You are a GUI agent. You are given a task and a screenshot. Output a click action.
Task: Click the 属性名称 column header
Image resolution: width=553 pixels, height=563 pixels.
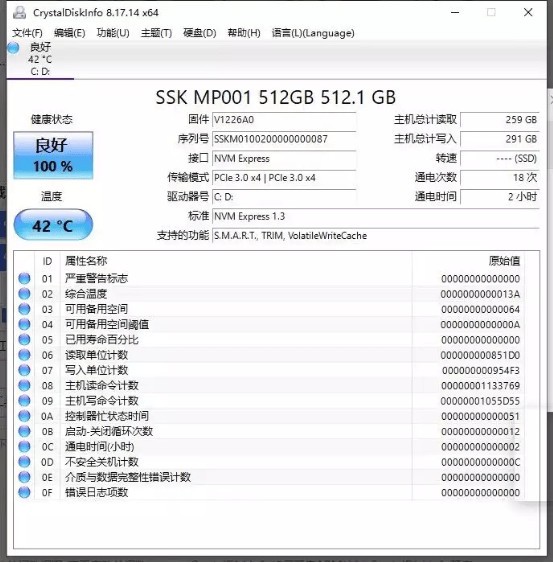[86, 261]
